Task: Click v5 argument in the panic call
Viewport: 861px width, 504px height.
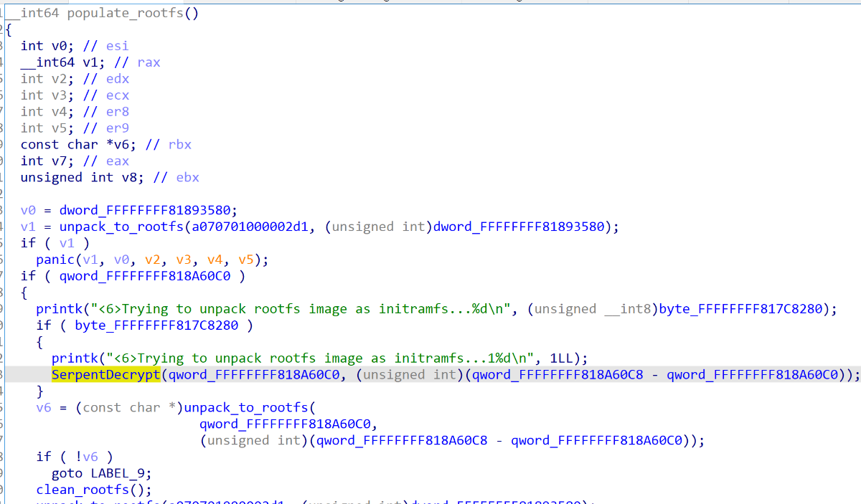Action: pos(247,260)
